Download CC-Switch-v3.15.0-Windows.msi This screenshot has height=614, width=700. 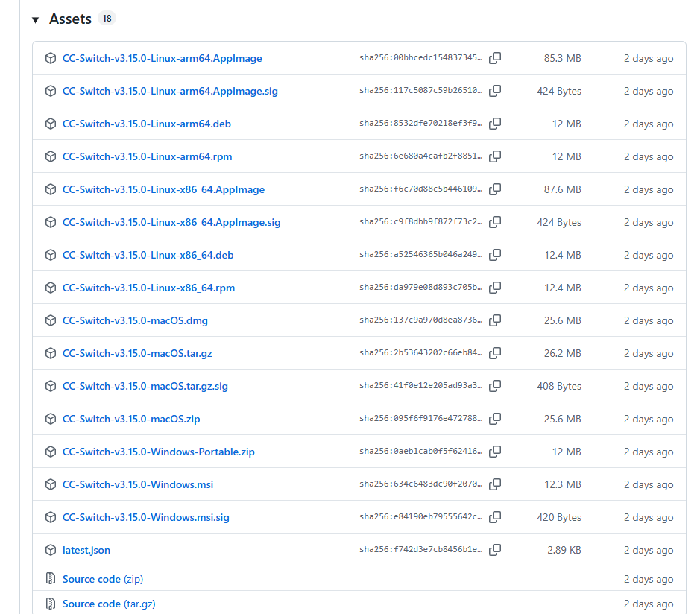pyautogui.click(x=138, y=484)
